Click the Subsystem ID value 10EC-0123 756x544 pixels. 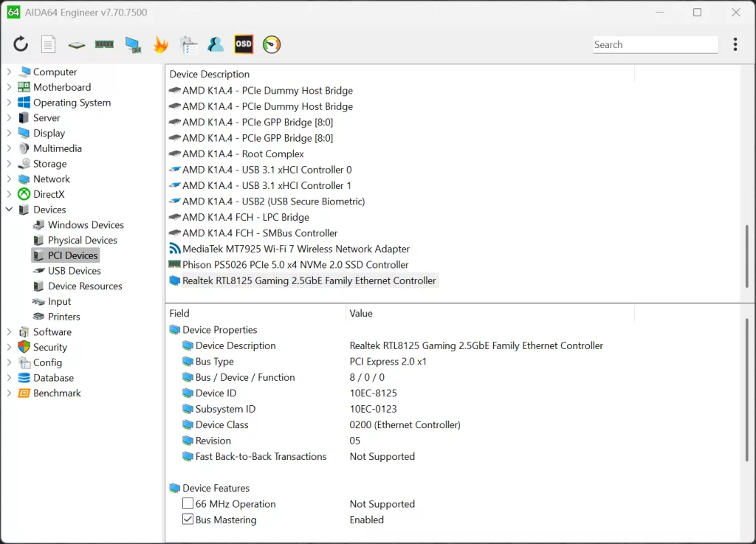point(373,409)
